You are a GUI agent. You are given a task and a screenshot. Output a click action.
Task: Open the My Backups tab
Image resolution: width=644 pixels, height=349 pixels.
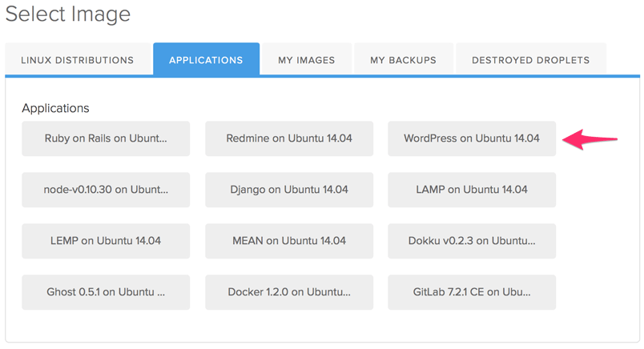coord(404,59)
